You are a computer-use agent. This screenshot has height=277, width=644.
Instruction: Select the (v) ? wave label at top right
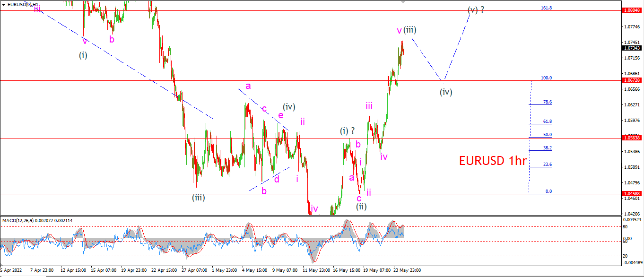[476, 9]
